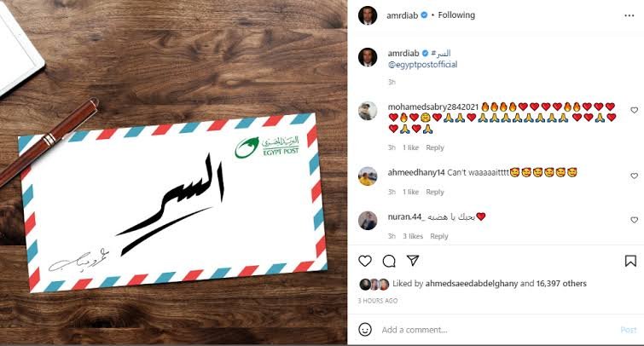Click the Post comment button

point(629,330)
